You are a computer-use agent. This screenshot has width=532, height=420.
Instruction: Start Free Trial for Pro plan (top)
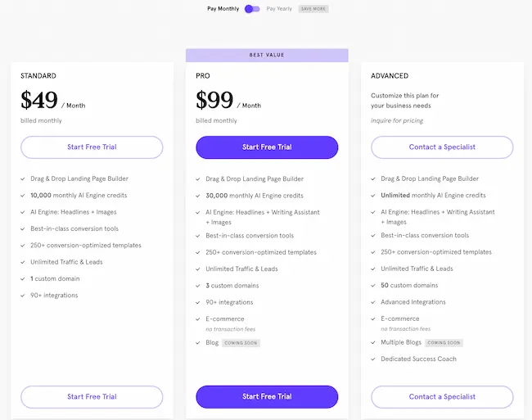pos(267,147)
